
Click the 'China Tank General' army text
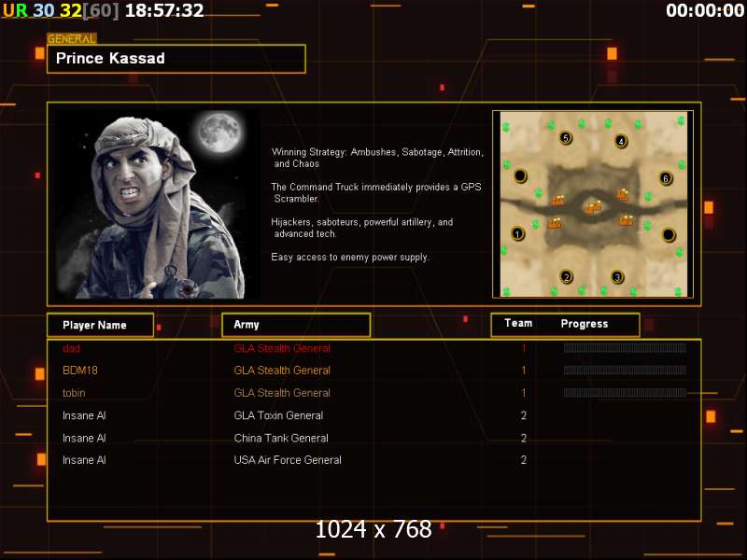coord(281,438)
